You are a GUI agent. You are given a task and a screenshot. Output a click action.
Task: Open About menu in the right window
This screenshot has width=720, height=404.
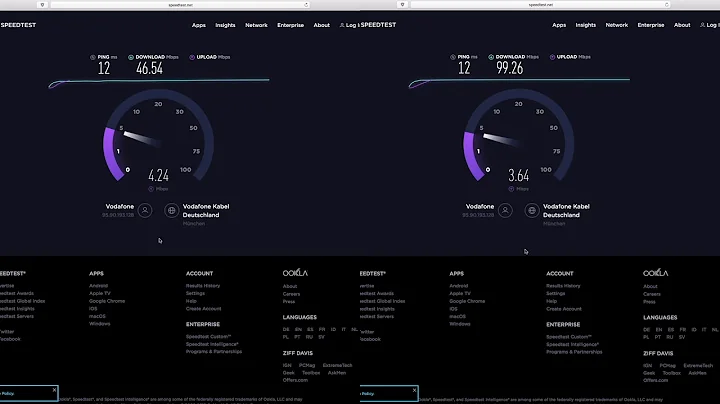[682, 25]
